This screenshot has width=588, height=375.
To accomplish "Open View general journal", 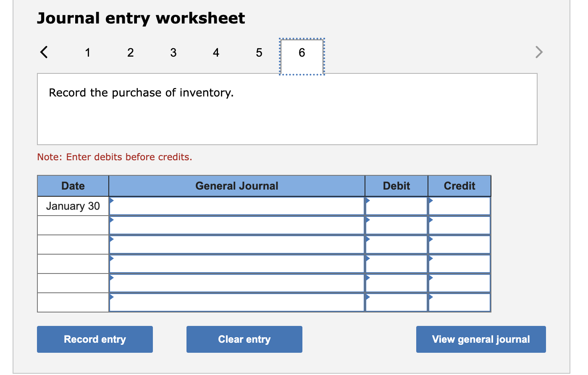I will pos(480,339).
